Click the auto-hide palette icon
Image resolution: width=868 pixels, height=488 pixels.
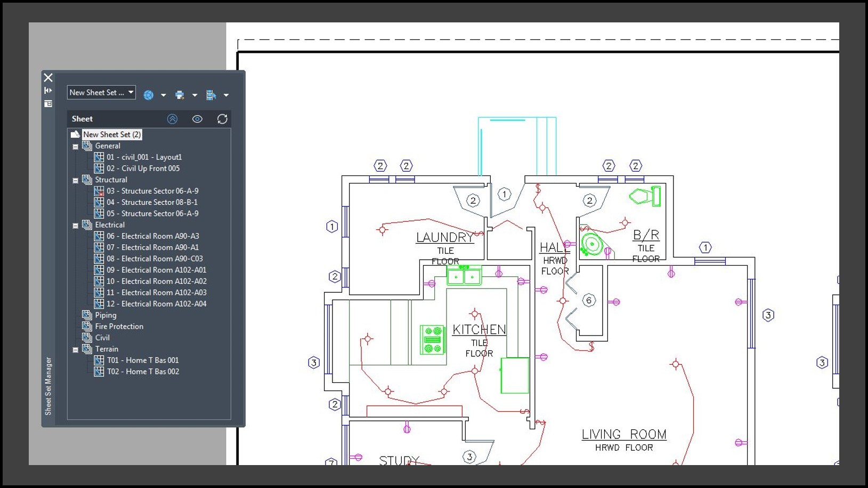coord(48,91)
